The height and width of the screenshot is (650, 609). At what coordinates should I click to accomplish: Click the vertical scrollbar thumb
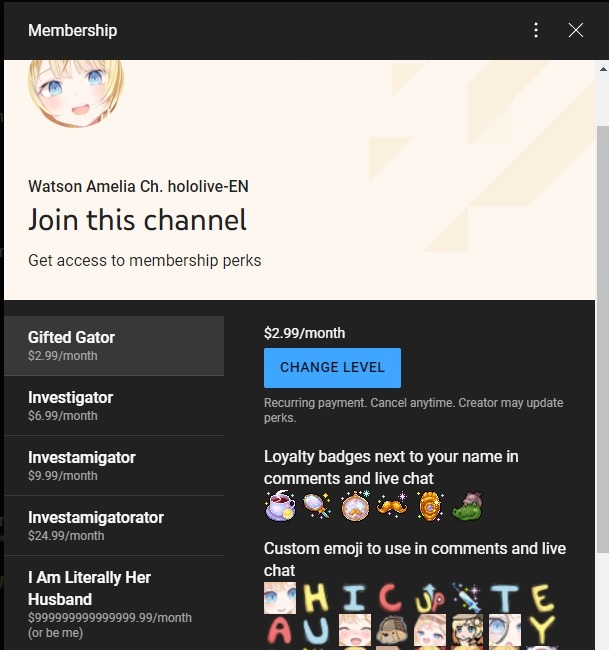[603, 339]
